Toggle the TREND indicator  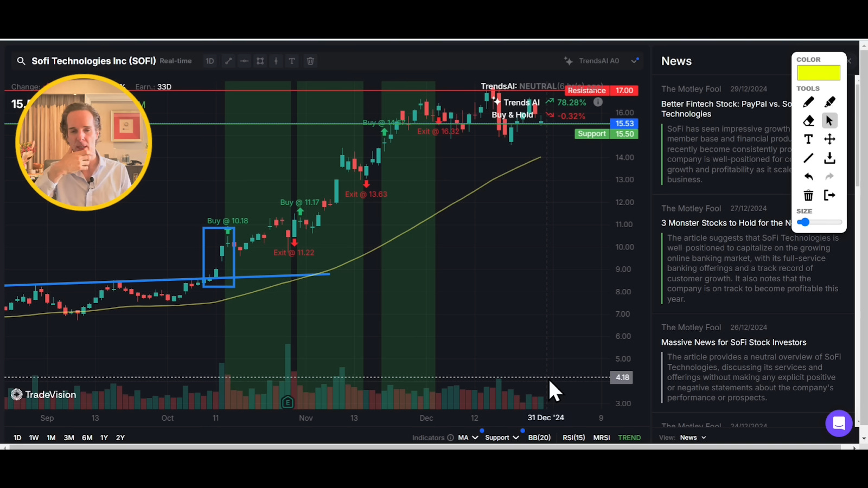tap(629, 438)
